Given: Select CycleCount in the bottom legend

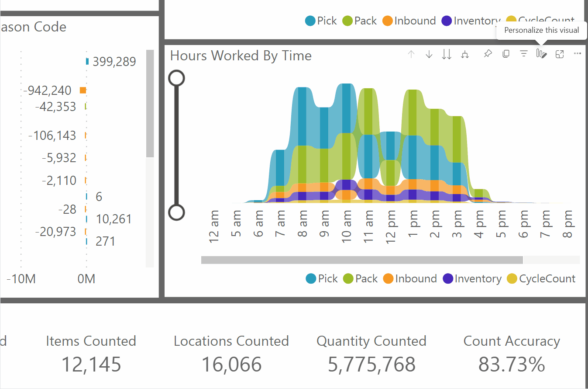Looking at the screenshot, I should (541, 279).
